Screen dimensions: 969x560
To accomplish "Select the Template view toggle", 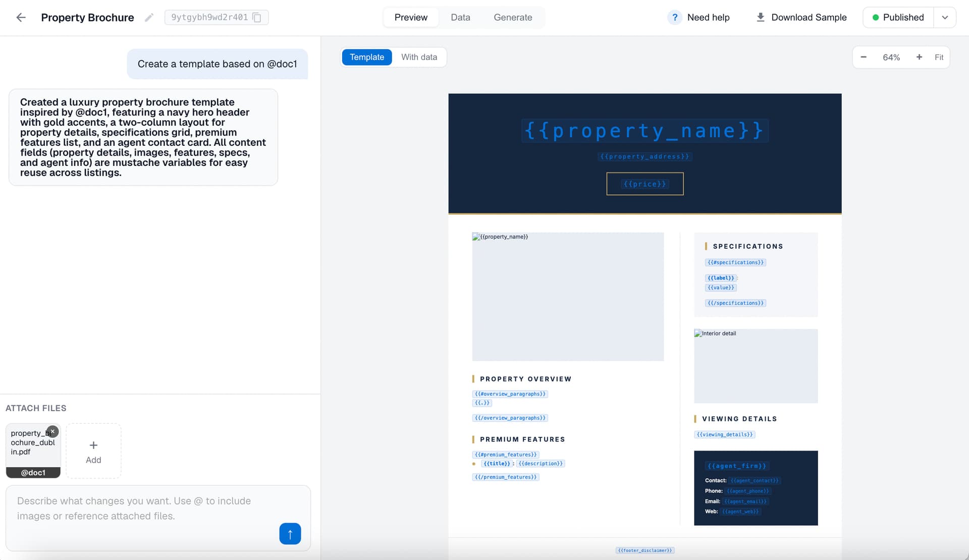I will [367, 57].
